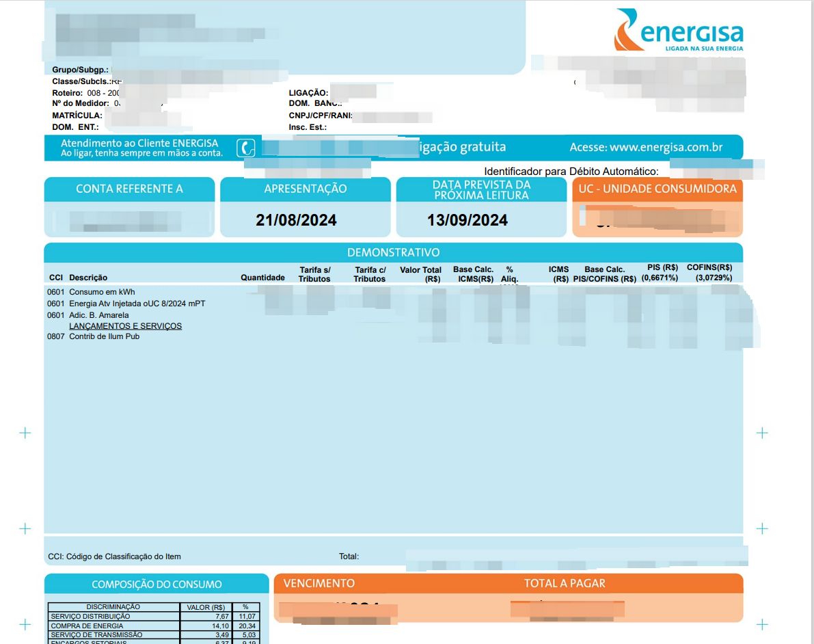The width and height of the screenshot is (814, 644).
Task: Click the 'SERVIÇO DE TRANSMISSÃO' row label
Action: (x=96, y=634)
